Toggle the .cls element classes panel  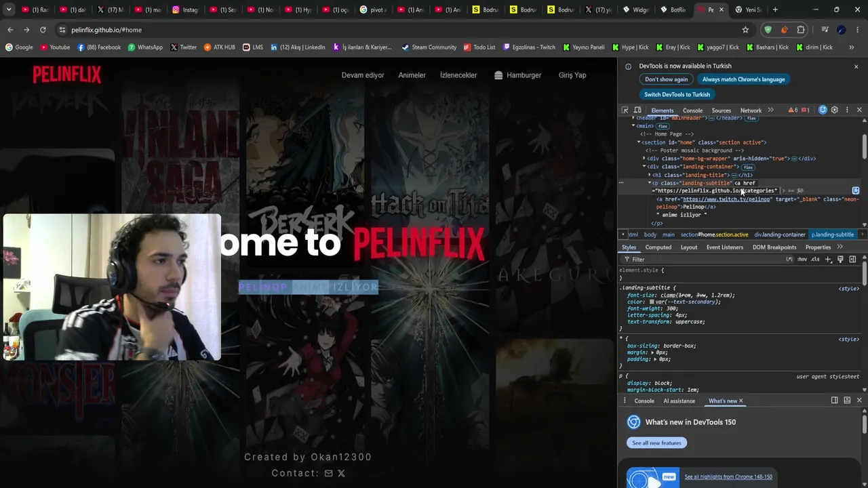815,260
